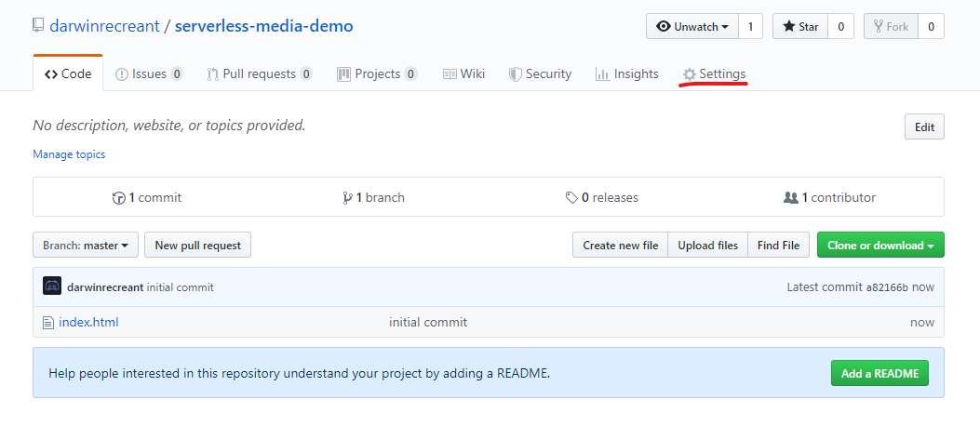Star this repository
The width and height of the screenshot is (980, 426).
(800, 26)
